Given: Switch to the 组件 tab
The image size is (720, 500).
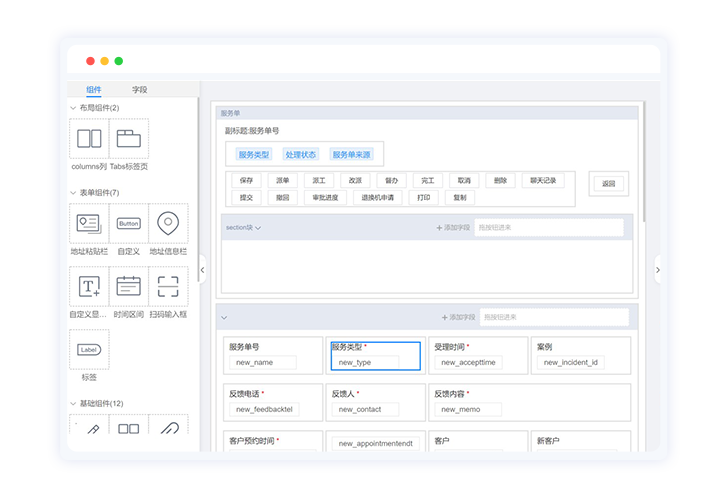Looking at the screenshot, I should (93, 90).
